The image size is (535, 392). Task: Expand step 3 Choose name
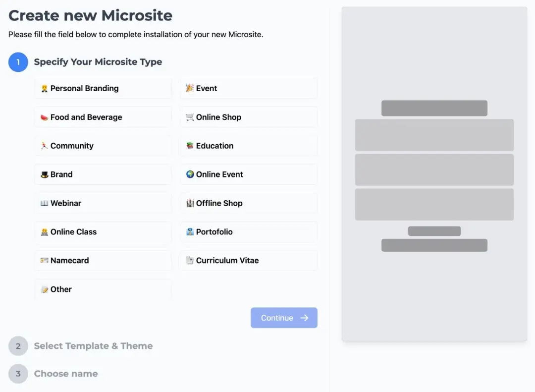coord(66,374)
